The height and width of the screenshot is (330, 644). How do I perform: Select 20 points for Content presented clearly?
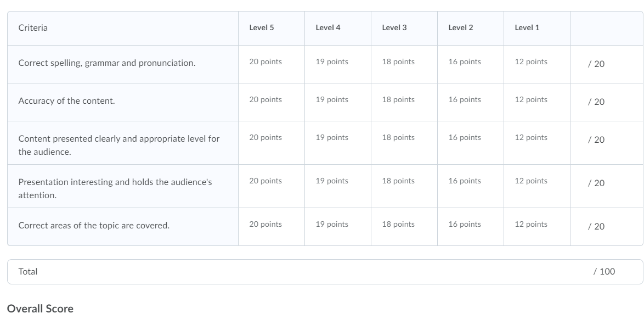pos(271,143)
